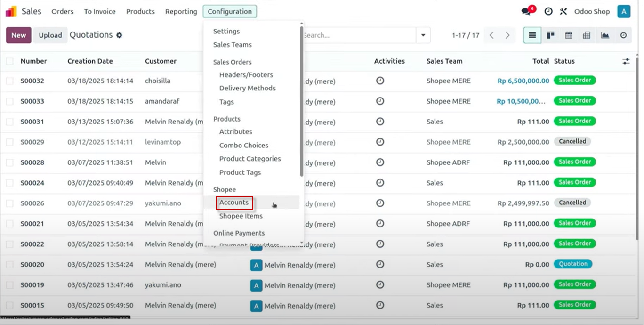Click activity clock for order S00020
Screen dimensions: 644x325
click(380, 264)
